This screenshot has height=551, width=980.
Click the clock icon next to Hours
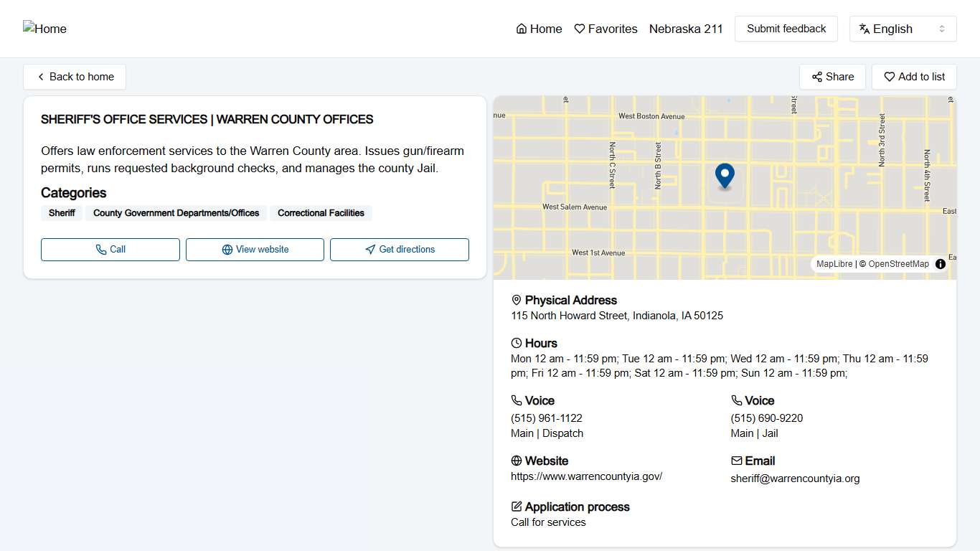(515, 342)
